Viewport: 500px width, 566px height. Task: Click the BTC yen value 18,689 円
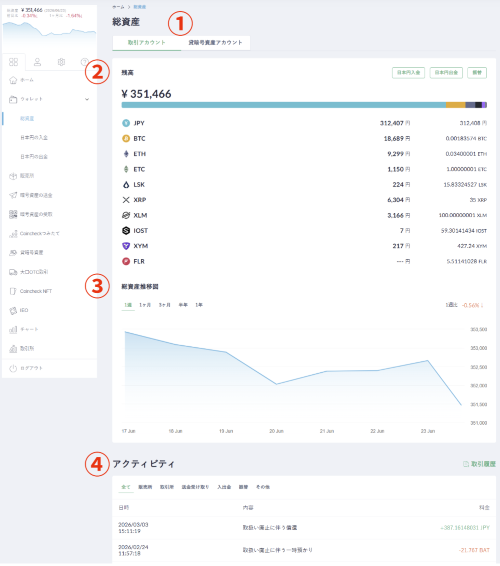[397, 139]
